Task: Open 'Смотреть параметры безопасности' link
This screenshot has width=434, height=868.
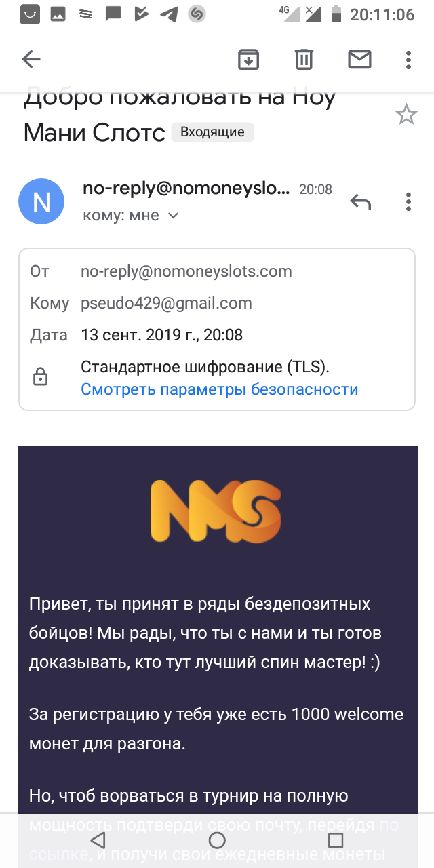Action: 220,389
